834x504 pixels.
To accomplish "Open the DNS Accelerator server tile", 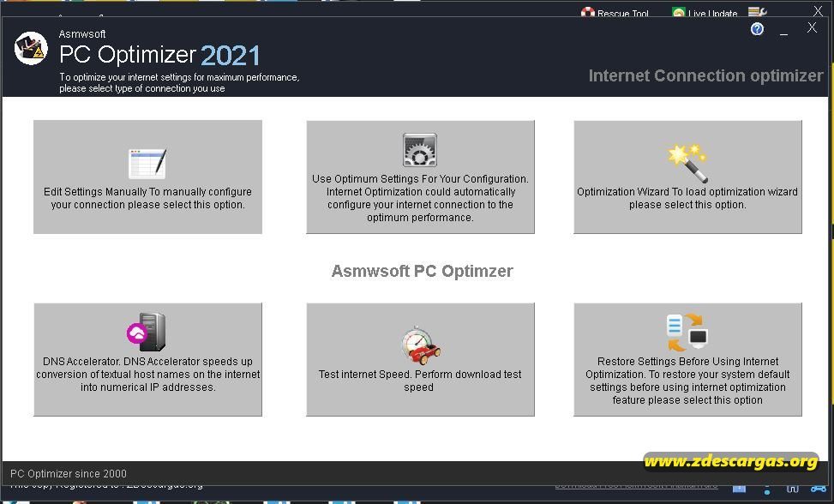I will click(147, 359).
